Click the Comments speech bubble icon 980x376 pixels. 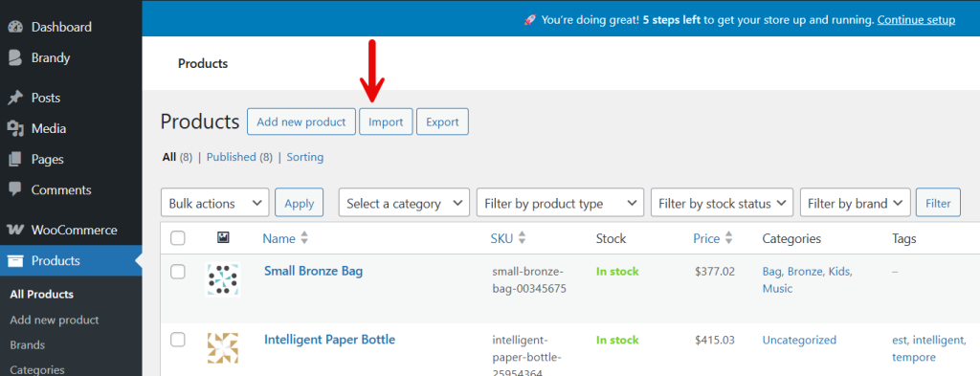[x=15, y=189]
